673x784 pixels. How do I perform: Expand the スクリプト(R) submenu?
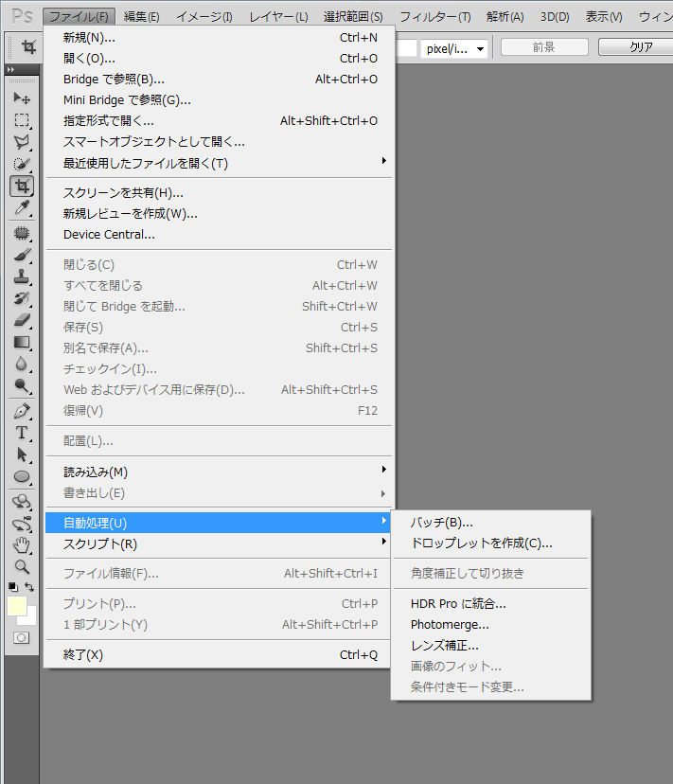(219, 543)
